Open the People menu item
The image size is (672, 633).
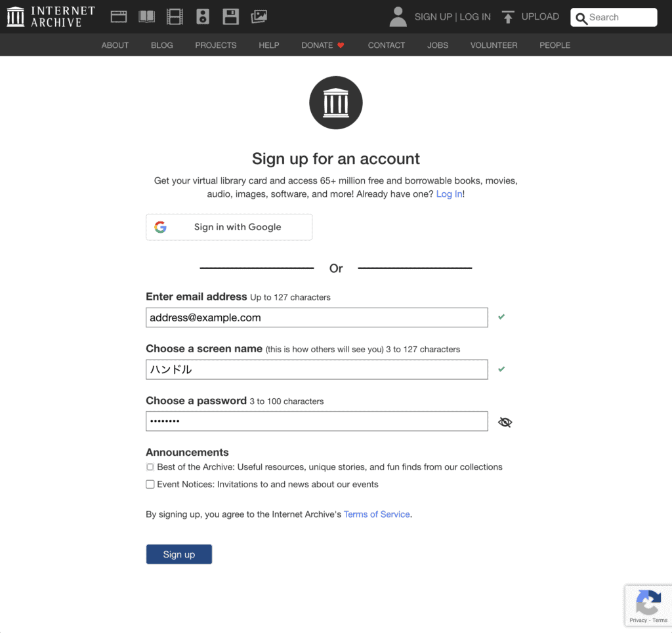(555, 45)
